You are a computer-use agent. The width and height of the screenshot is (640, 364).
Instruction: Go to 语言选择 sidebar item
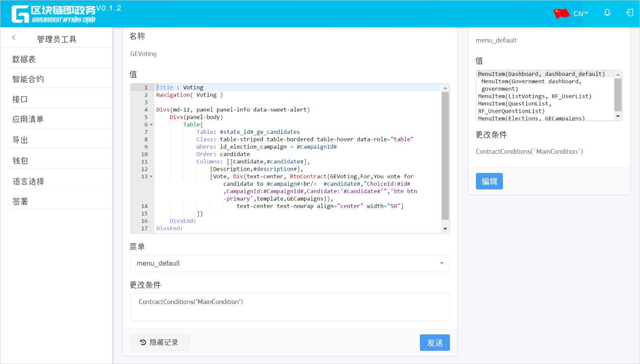[28, 181]
